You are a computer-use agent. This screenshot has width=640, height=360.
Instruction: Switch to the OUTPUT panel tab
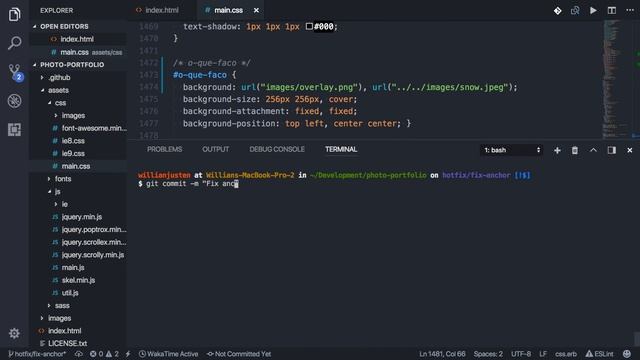tap(216, 149)
